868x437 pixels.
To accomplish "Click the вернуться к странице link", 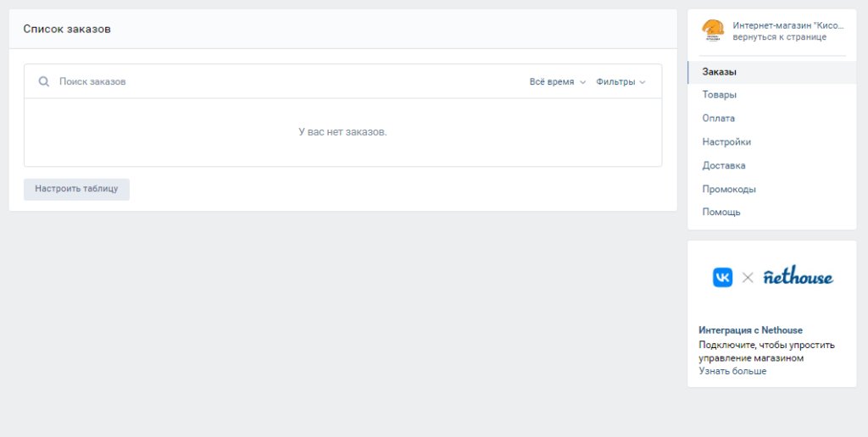I will click(780, 37).
